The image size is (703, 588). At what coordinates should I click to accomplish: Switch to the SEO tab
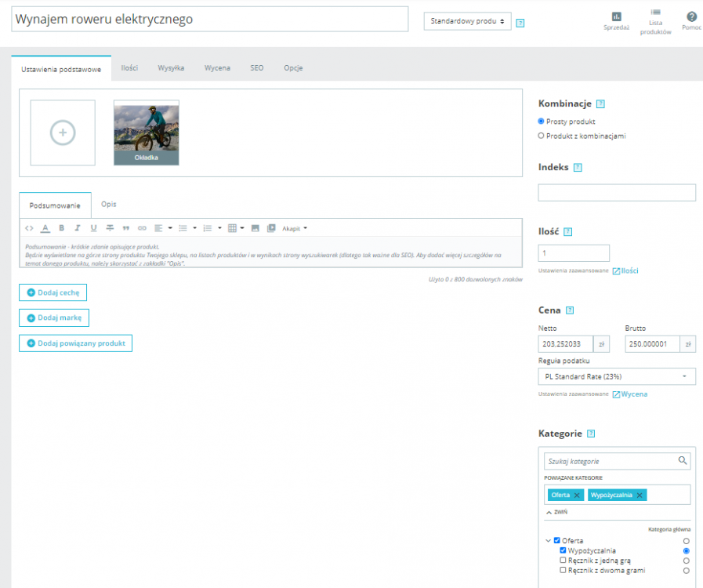[x=257, y=68]
